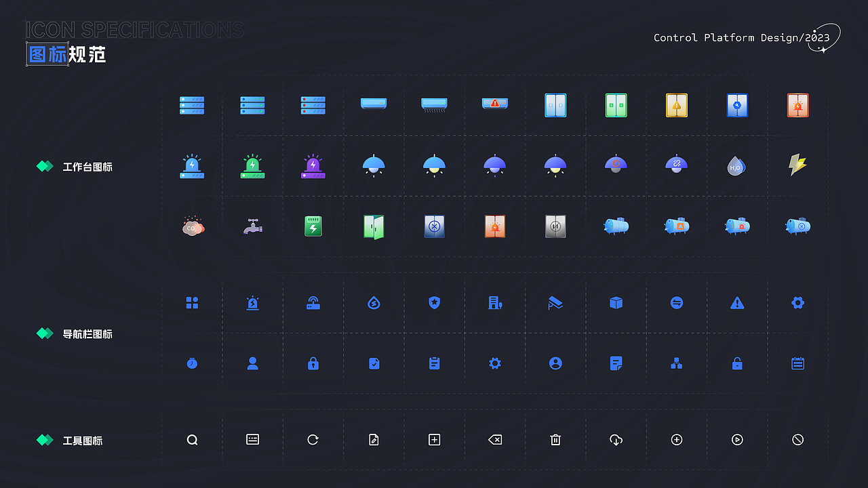Select the circular play button icon
Image resolution: width=868 pixels, height=488 pixels.
pos(737,440)
